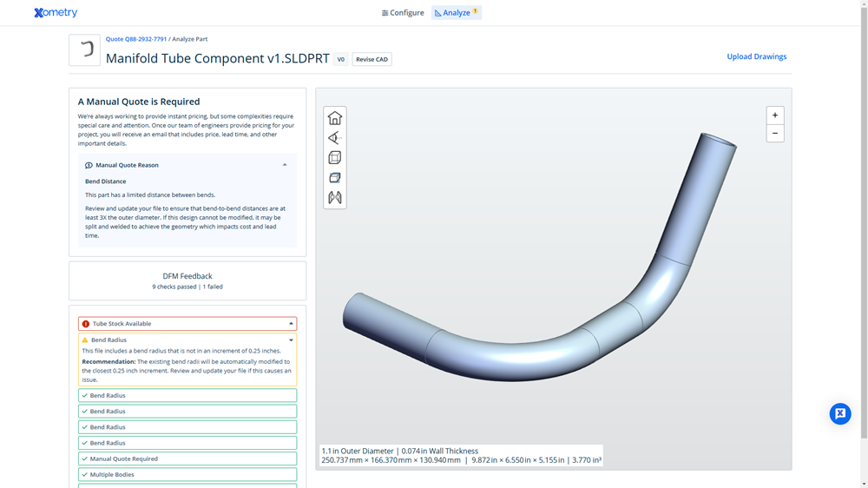Select the Analyze tab
Image resolution: width=868 pixels, height=488 pixels.
(x=456, y=13)
